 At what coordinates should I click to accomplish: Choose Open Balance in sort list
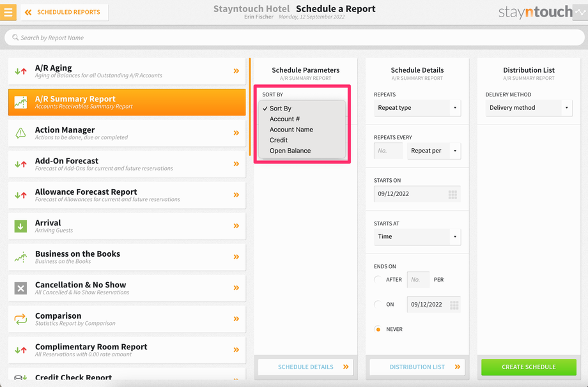click(x=302, y=151)
